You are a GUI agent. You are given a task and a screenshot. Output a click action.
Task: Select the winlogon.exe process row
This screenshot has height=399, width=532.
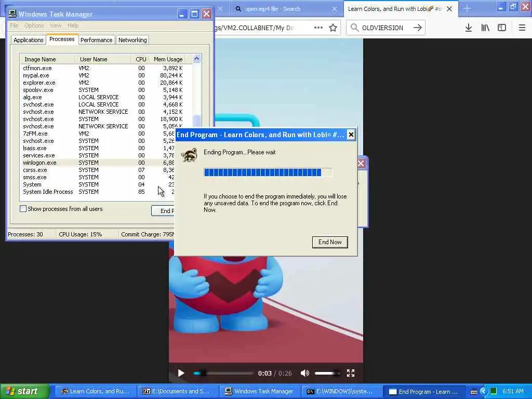coord(98,163)
